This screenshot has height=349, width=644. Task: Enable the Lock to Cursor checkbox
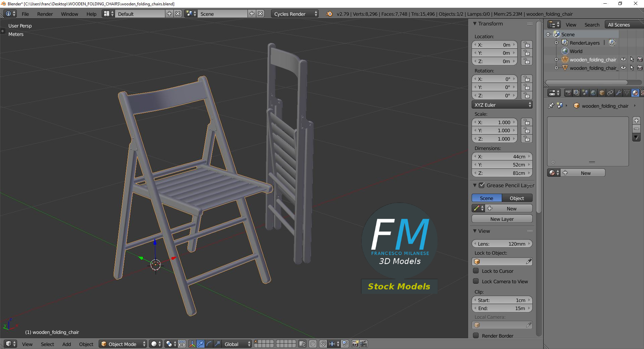(x=476, y=271)
